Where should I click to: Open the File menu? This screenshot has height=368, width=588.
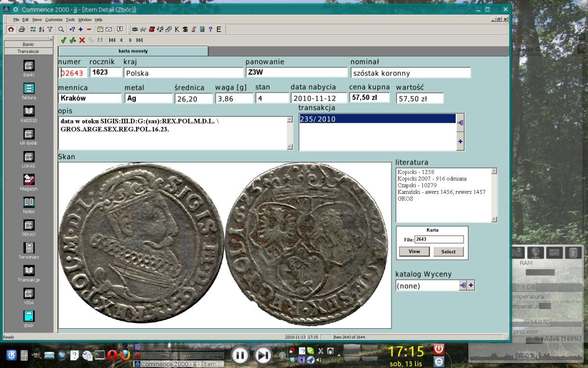(x=16, y=20)
